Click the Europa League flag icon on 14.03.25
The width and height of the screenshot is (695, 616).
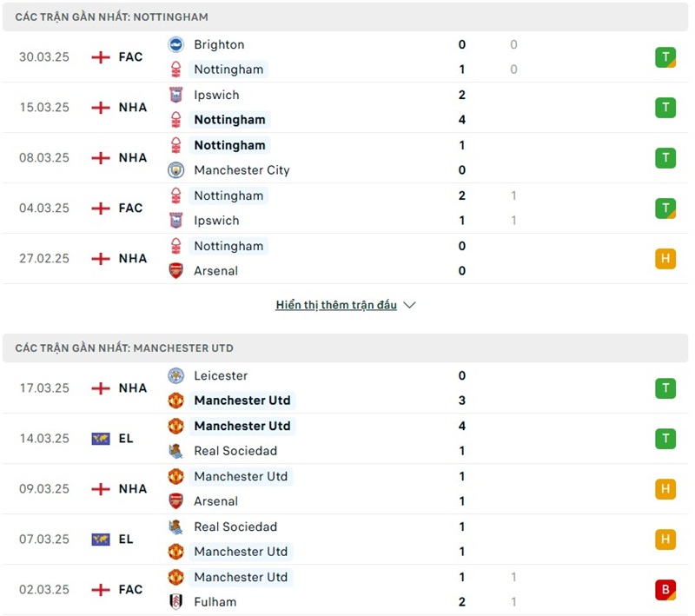[101, 439]
